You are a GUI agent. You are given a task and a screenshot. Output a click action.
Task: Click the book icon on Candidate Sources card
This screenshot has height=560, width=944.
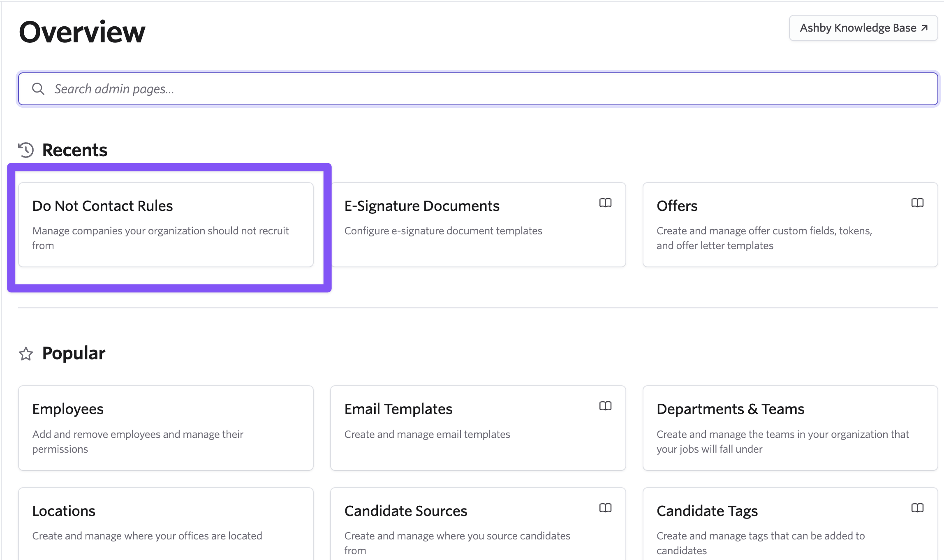(x=605, y=508)
